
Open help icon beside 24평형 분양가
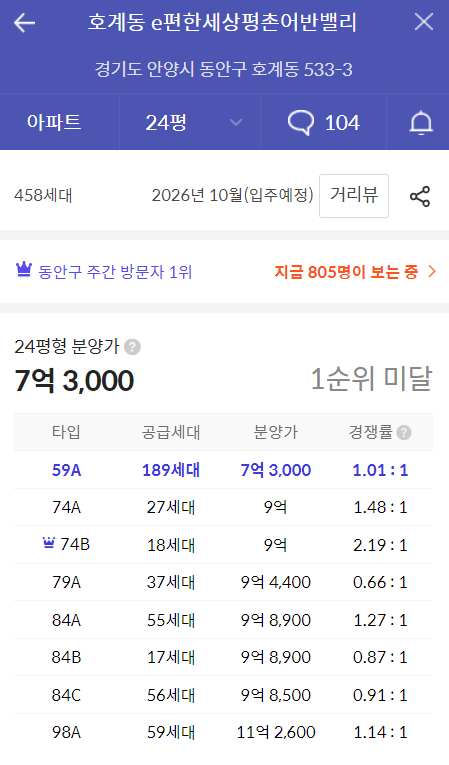coord(132,347)
